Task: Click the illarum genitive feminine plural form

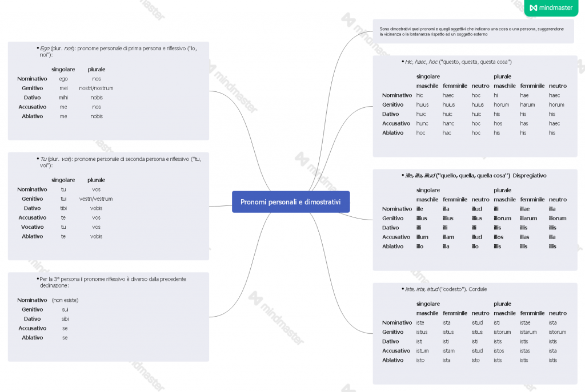Action: click(528, 219)
